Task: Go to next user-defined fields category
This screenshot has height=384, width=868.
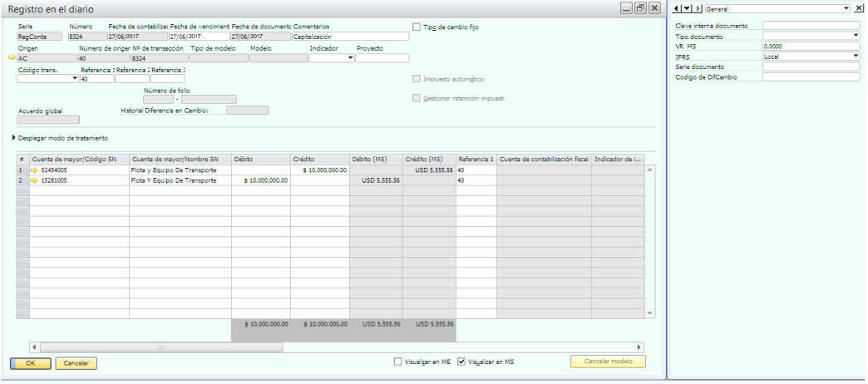Action: tap(697, 7)
